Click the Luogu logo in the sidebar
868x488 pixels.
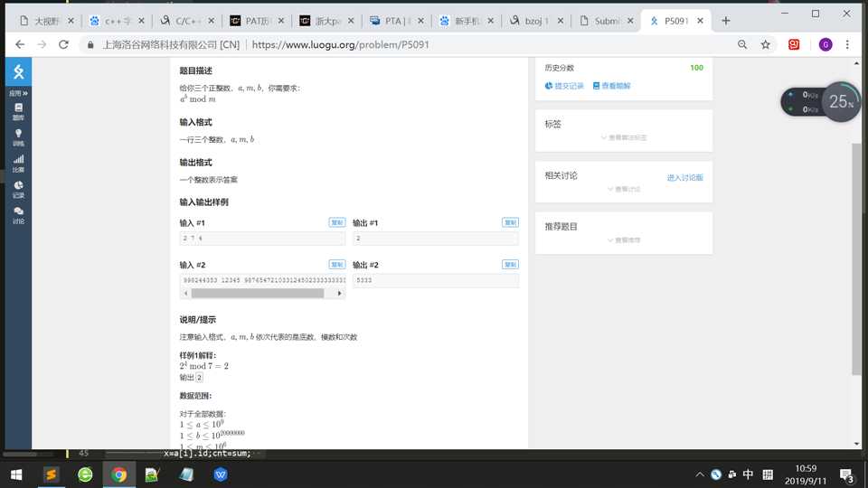tap(18, 72)
